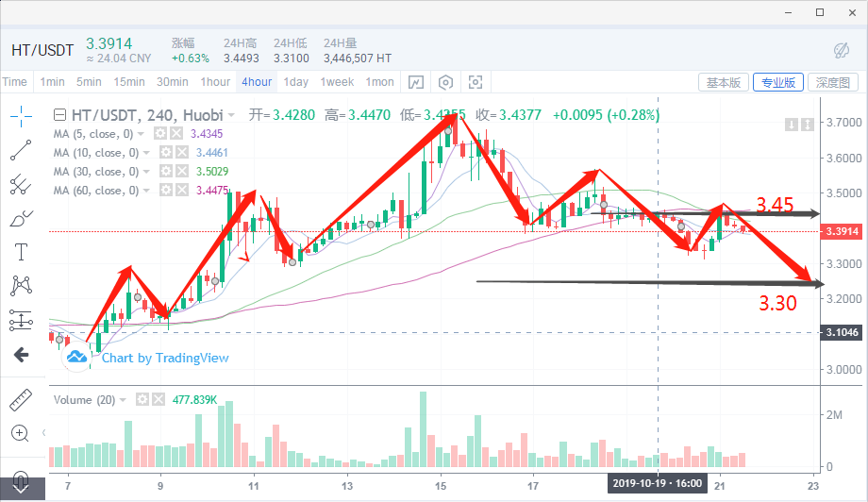Screen dimensions: 868x502
Task: Click pane move-down arrow button
Action: [792, 125]
